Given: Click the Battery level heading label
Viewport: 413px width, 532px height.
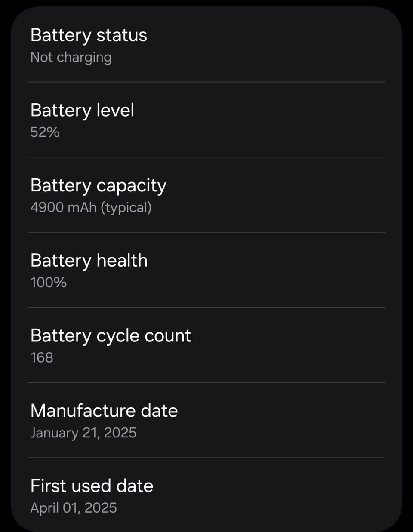Looking at the screenshot, I should click(x=82, y=111).
